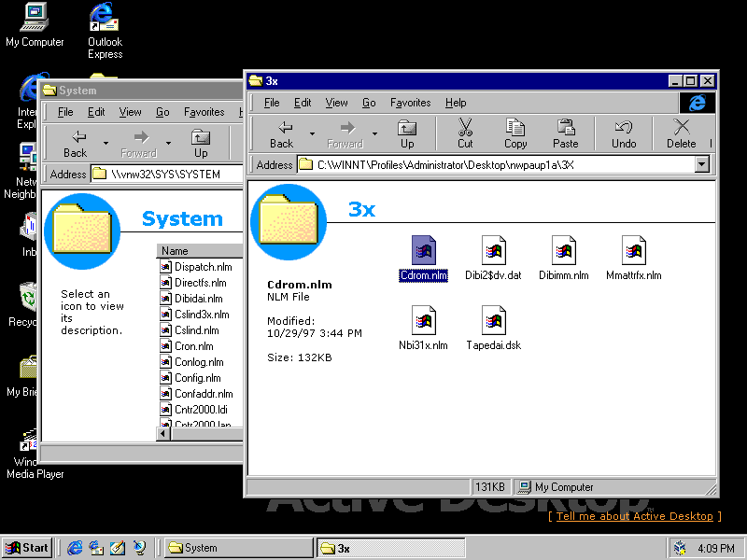This screenshot has width=747, height=560.
Task: Launch Internet Explorer from Quick Launch
Action: [x=75, y=548]
